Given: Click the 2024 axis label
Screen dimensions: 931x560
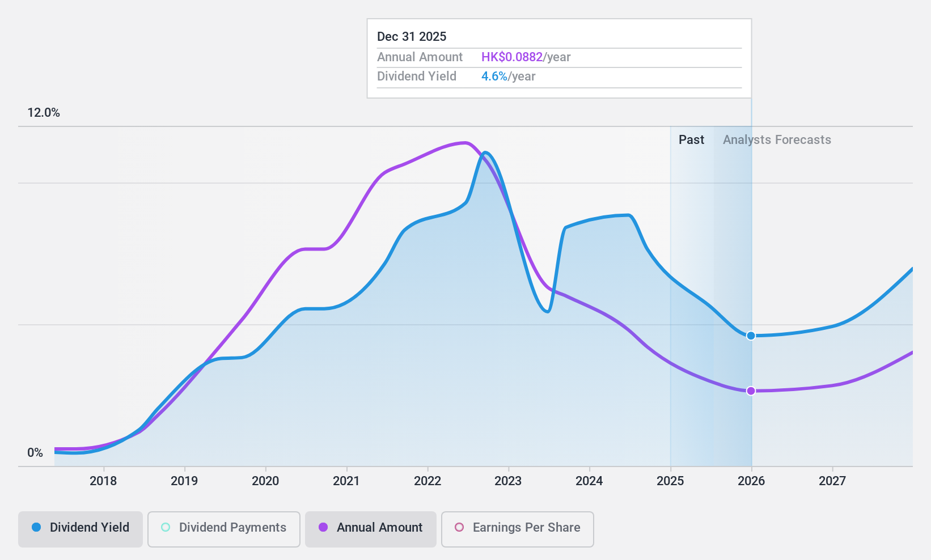Looking at the screenshot, I should [589, 481].
